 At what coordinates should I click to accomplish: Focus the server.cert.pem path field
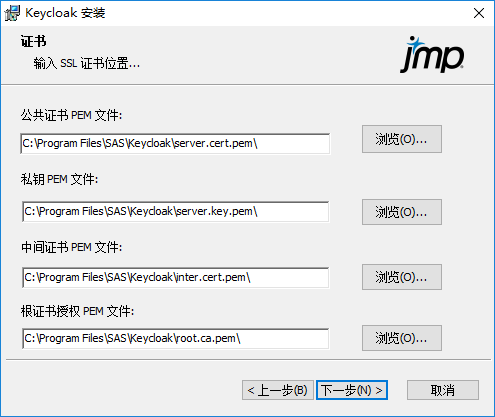coord(175,144)
